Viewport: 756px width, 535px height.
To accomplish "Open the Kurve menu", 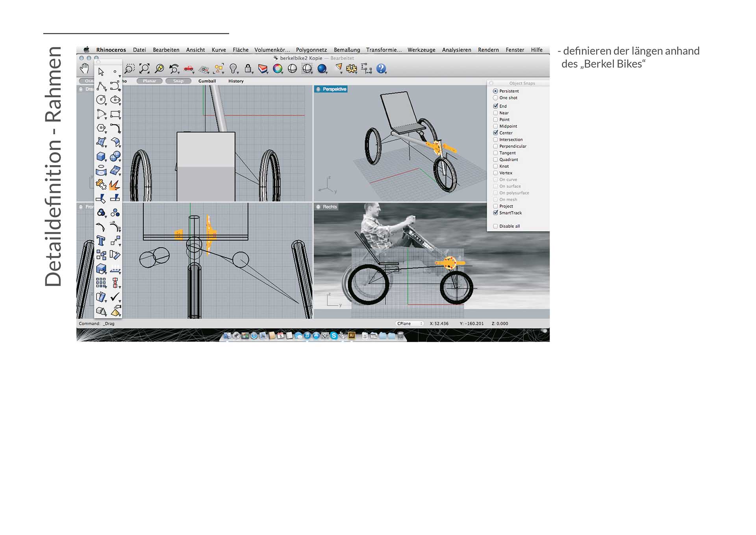I will tap(219, 50).
